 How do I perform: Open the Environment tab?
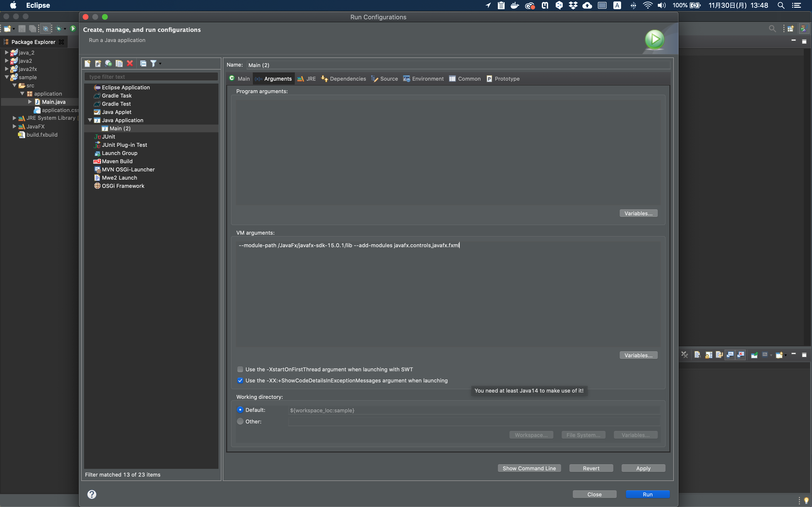(423, 79)
